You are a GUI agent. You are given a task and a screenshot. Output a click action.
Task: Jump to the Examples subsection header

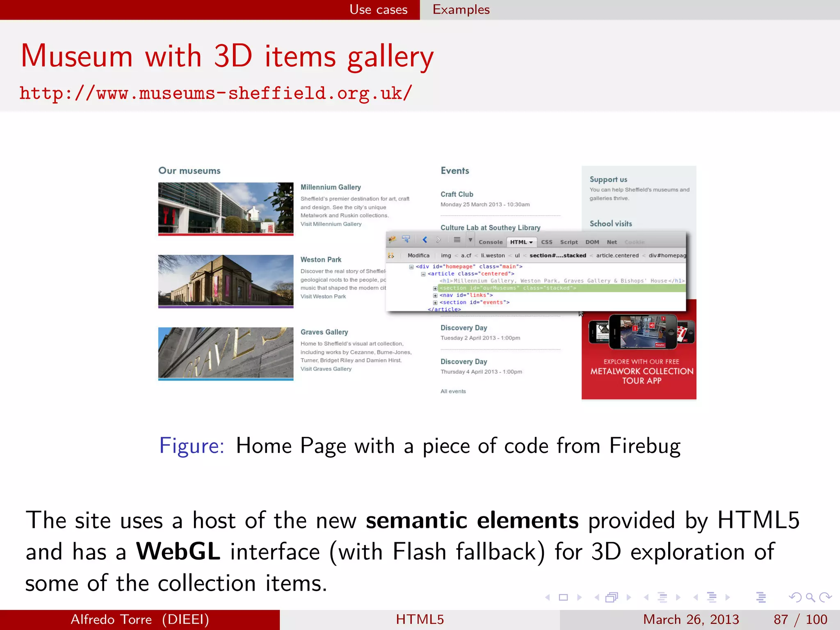(x=461, y=9)
